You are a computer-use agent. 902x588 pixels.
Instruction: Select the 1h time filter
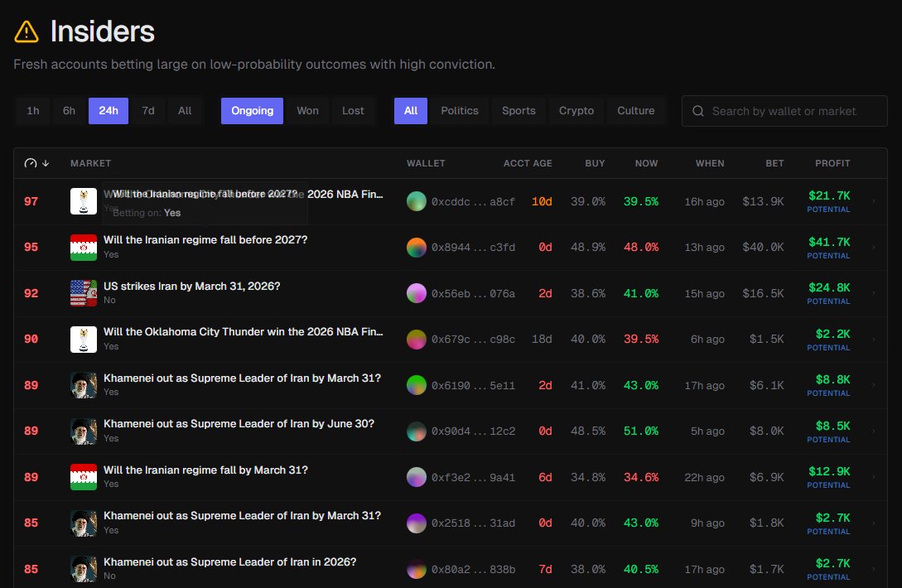(x=33, y=111)
